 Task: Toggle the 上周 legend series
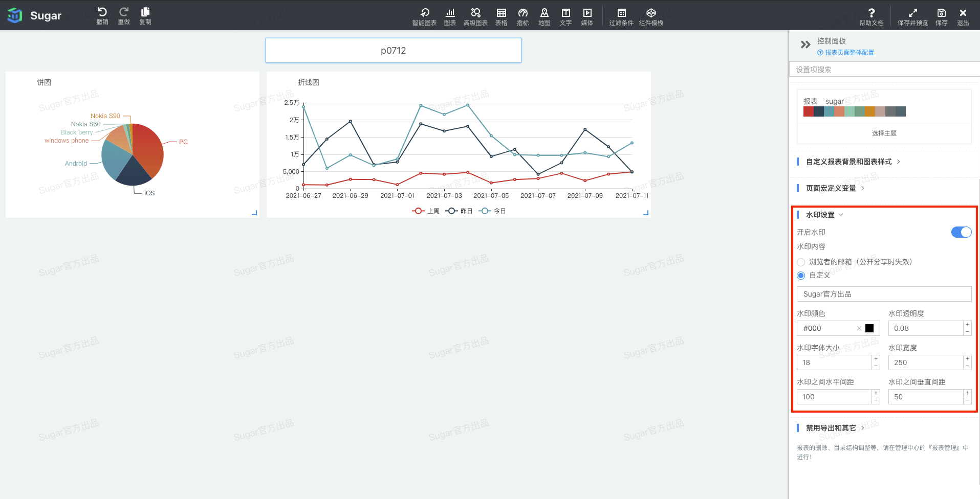pos(426,211)
